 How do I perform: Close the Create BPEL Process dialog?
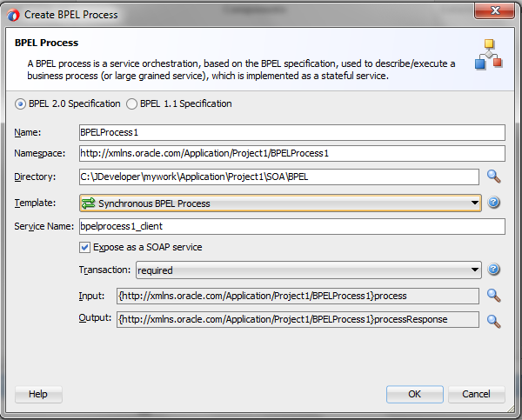pos(495,10)
